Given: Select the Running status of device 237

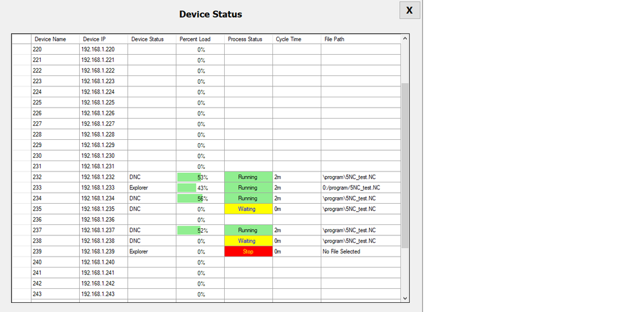Looking at the screenshot, I should tap(249, 230).
